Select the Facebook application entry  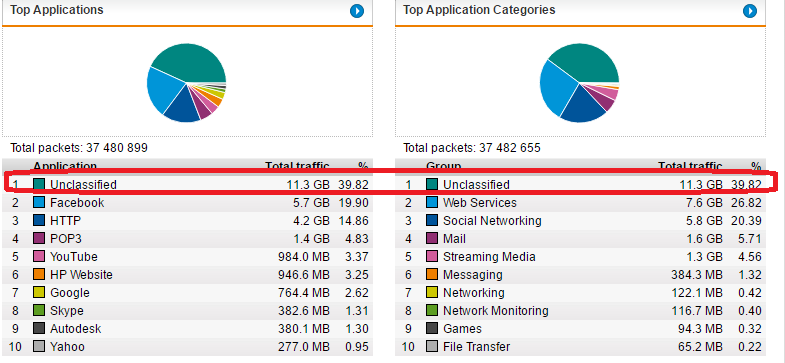pyautogui.click(x=77, y=203)
